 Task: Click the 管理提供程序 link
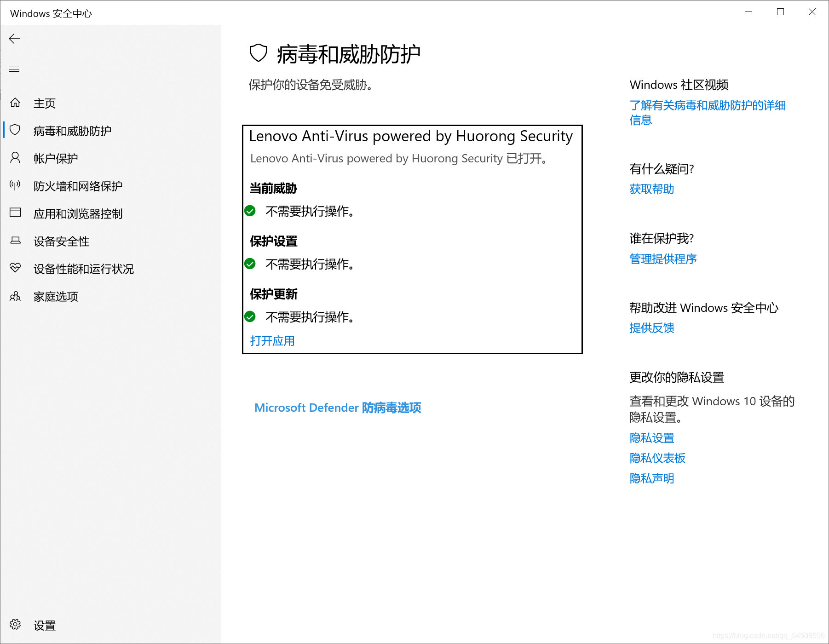(663, 259)
